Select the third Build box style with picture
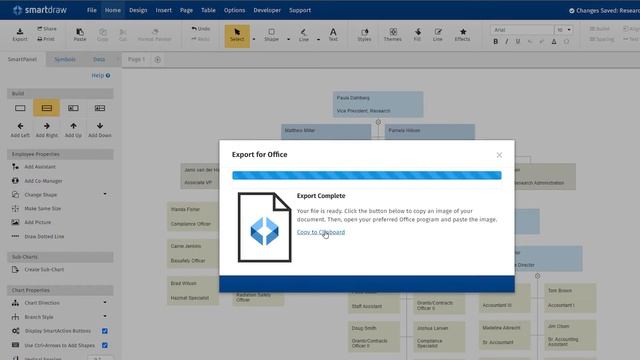 73,108
